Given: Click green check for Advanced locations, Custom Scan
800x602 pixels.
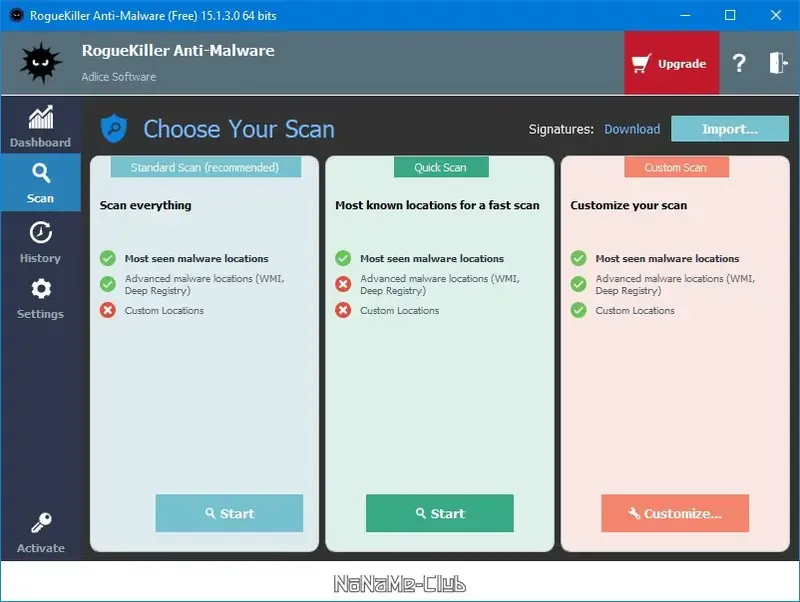Looking at the screenshot, I should point(579,284).
